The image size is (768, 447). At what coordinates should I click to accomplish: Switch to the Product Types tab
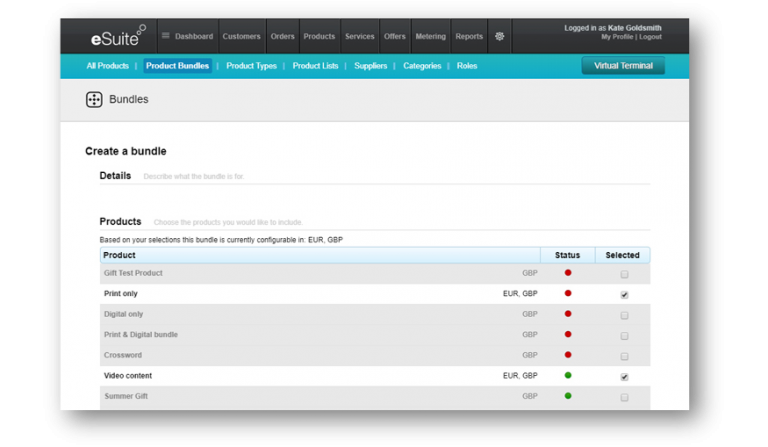click(x=251, y=66)
